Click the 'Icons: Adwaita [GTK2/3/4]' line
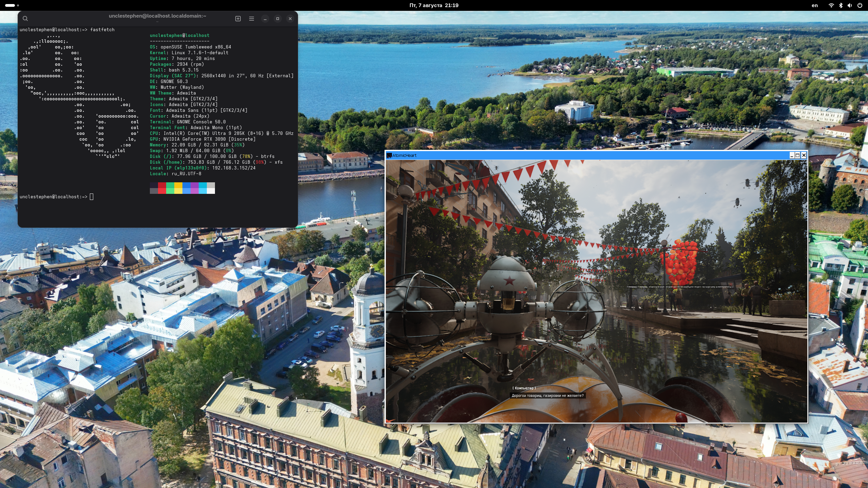 pos(184,105)
